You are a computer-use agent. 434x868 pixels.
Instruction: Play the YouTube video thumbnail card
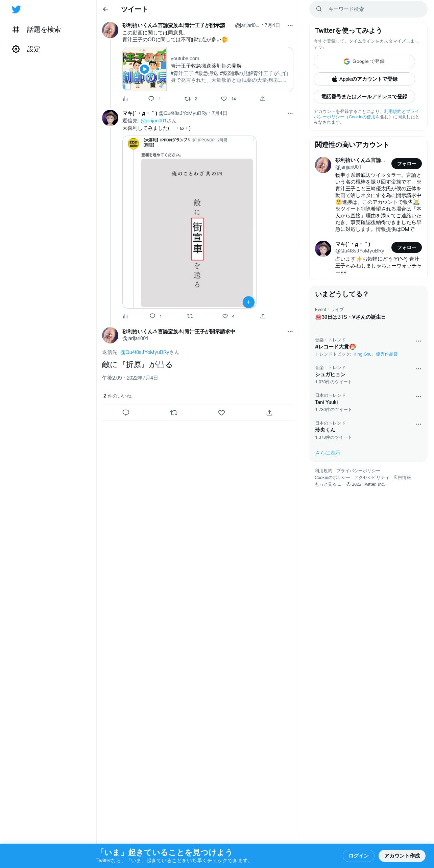144,69
